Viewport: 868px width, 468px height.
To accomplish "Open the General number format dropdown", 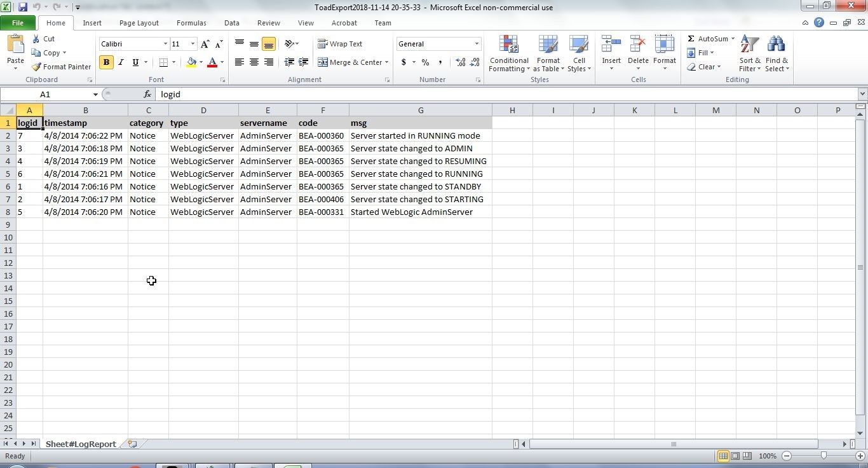I will [477, 44].
